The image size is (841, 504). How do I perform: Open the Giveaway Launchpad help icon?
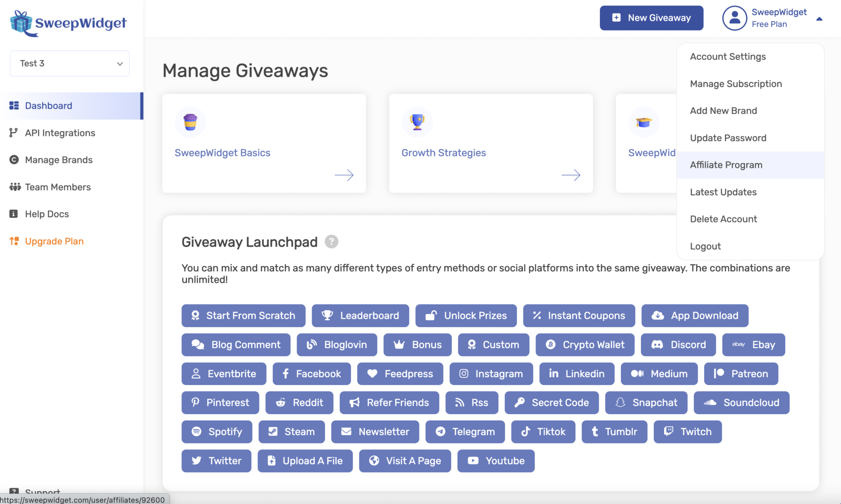coord(332,242)
